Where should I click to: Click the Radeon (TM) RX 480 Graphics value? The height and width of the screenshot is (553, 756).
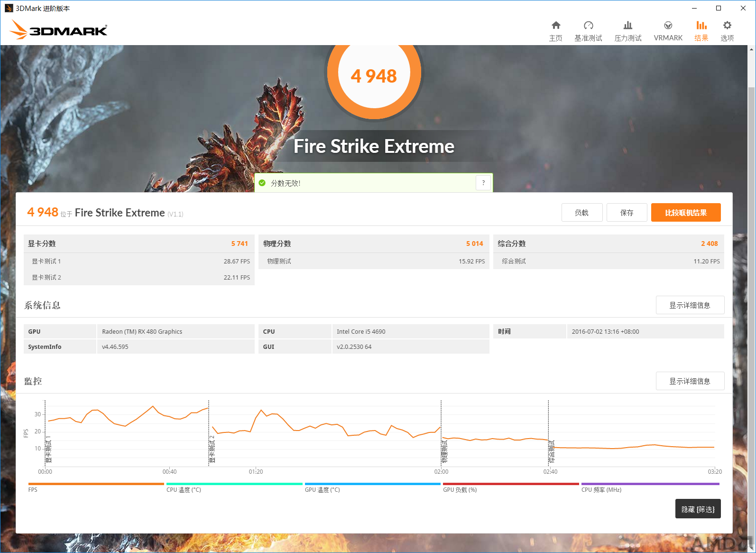point(142,331)
